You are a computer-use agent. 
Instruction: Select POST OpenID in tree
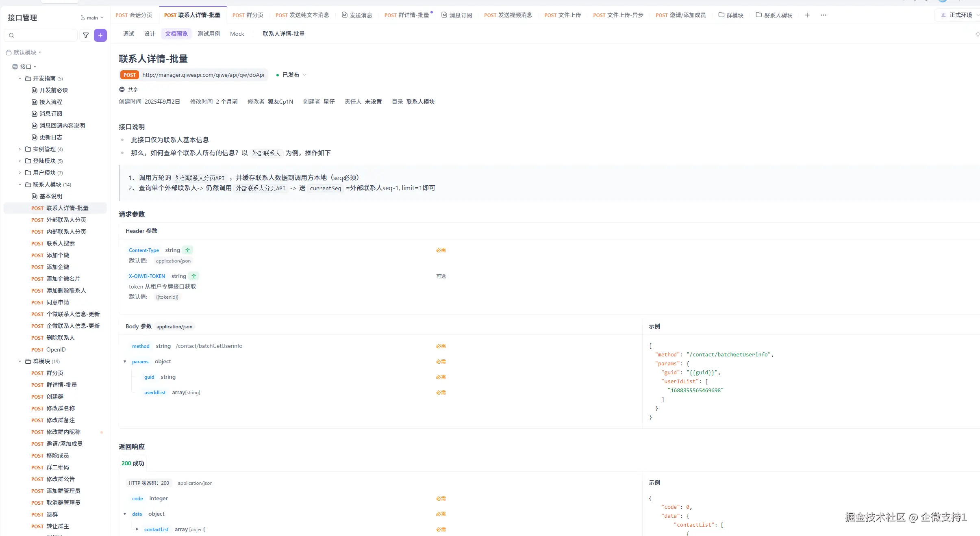click(48, 349)
